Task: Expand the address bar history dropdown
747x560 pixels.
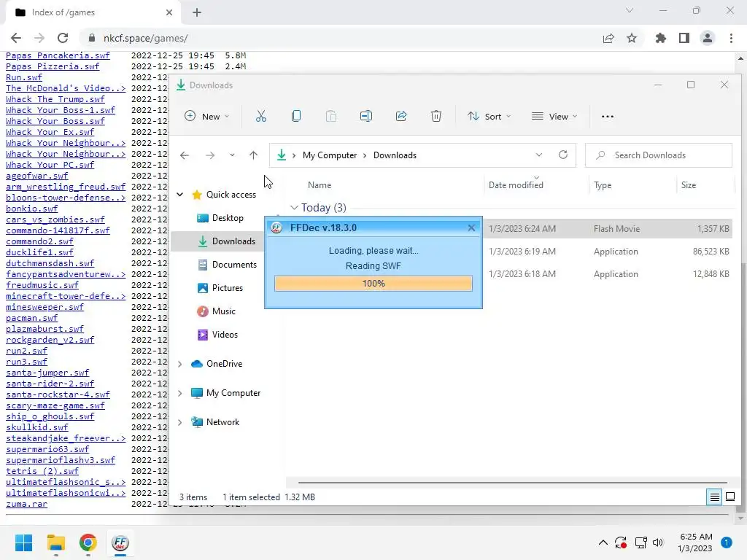Action: coord(539,155)
